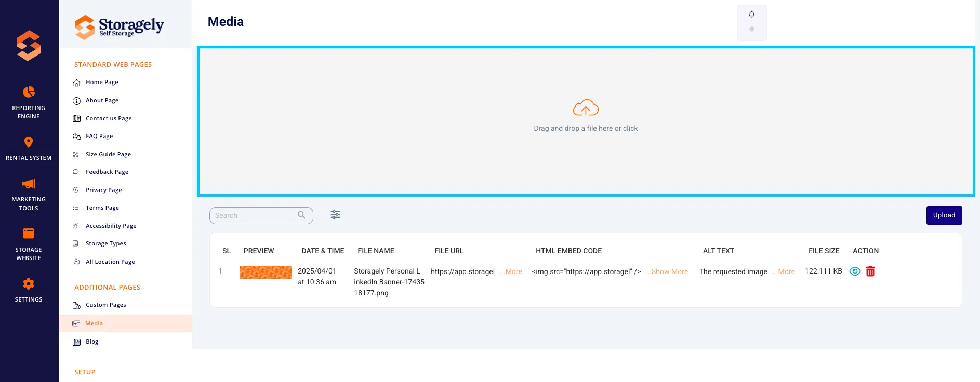Open the Reporting Engine section
The image size is (980, 382).
click(29, 102)
